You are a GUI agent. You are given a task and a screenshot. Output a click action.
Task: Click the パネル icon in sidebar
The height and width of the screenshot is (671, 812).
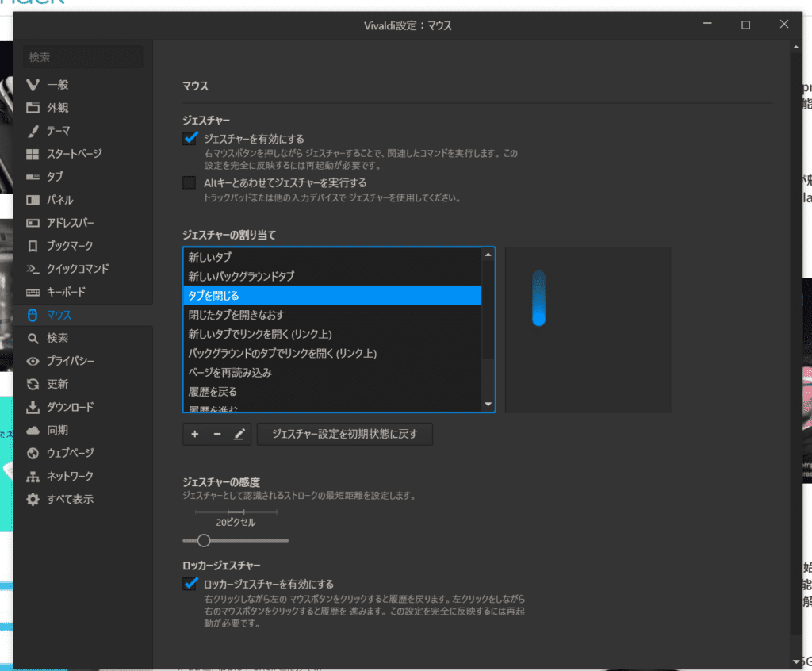pos(33,200)
